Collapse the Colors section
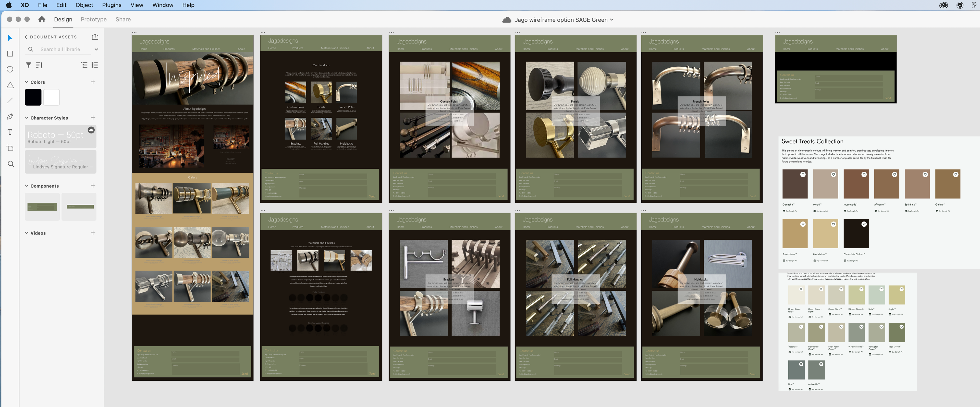Screen dimensions: 980x407 coord(27,82)
